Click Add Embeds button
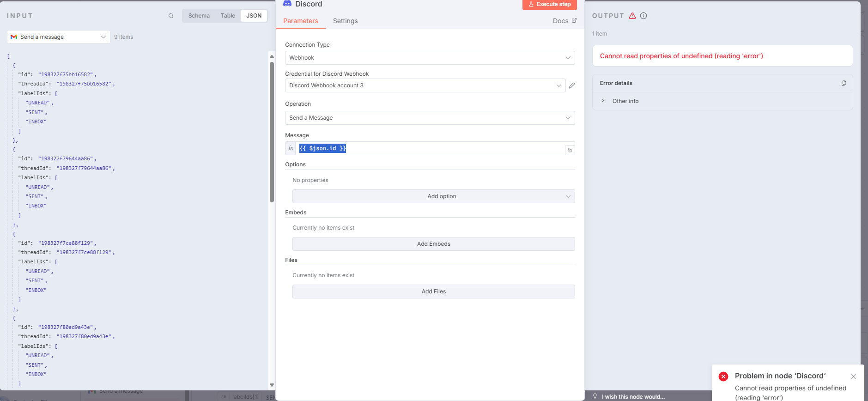Viewport: 868px width, 401px height. pos(433,244)
